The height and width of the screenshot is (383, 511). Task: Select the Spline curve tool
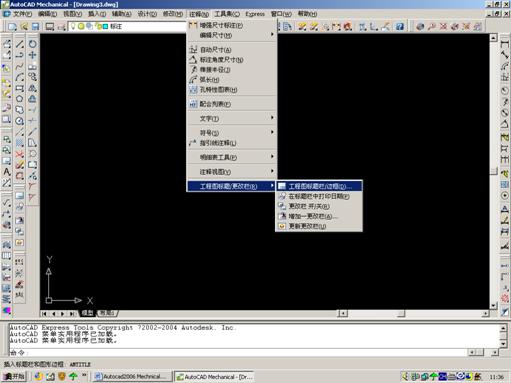(20, 66)
